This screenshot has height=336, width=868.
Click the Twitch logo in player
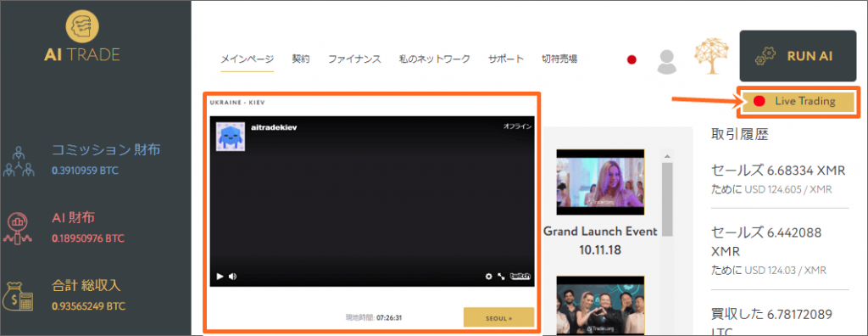[x=521, y=276]
